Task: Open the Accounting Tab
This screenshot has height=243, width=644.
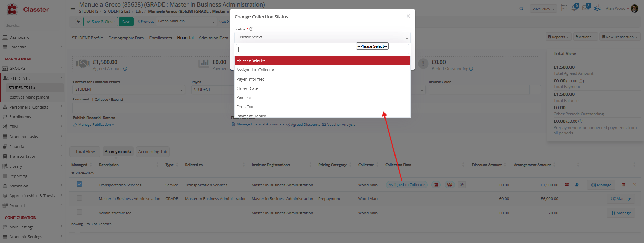Action: click(153, 152)
